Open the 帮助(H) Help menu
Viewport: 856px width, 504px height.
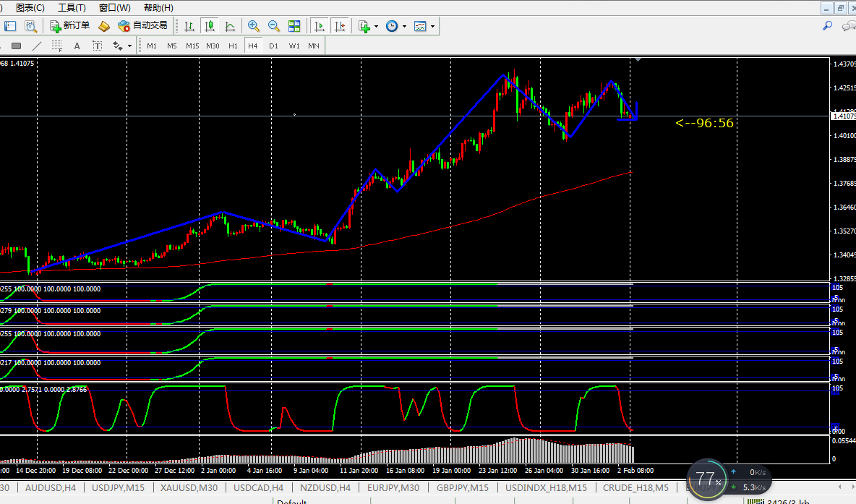pos(158,8)
